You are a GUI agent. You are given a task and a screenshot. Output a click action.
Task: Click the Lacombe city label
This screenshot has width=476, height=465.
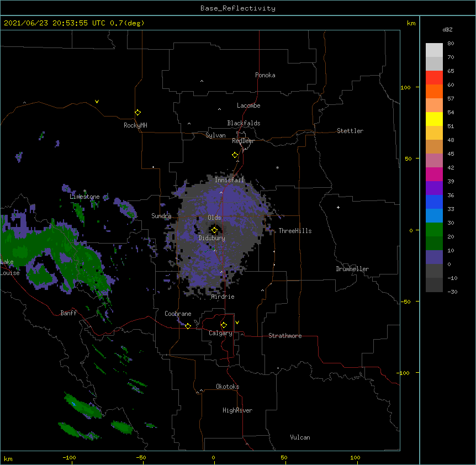pos(248,105)
